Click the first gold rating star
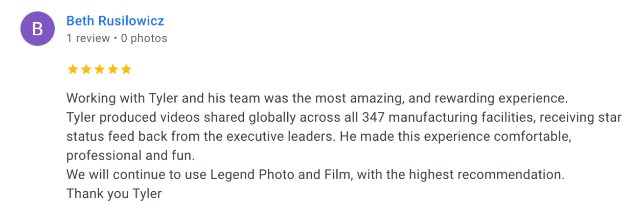Image resolution: width=644 pixels, height=219 pixels. [73, 70]
